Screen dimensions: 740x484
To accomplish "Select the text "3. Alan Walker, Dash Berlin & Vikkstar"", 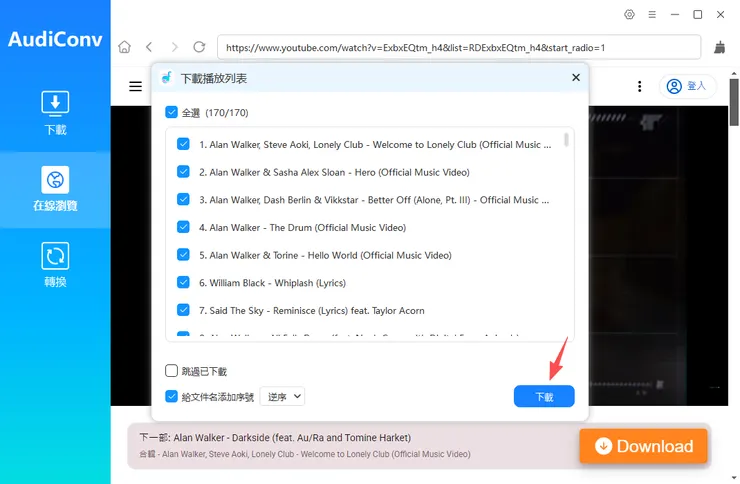I will point(278,200).
